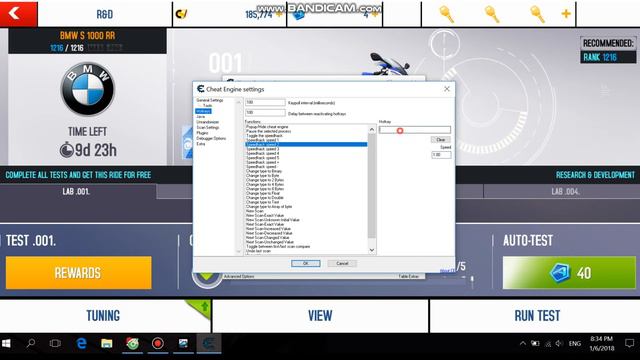Open the Bandicam recorder taskbar icon
Image resolution: width=640 pixels, height=360 pixels.
158,343
